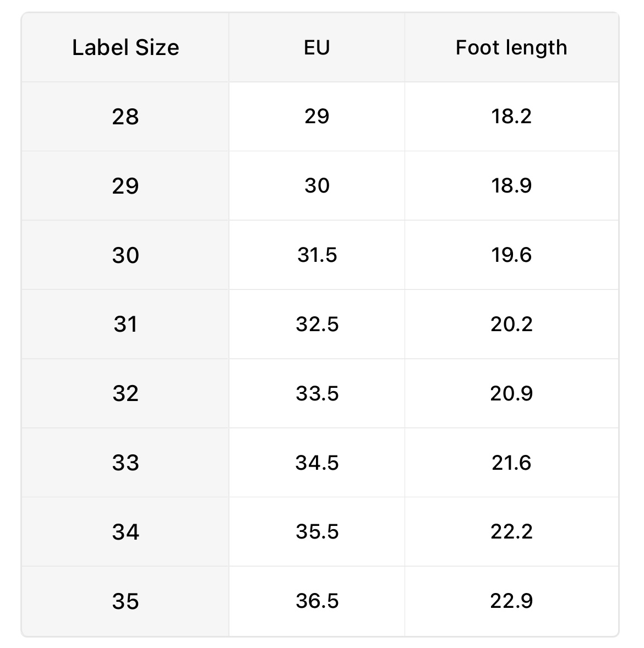644x648 pixels.
Task: Select label size 35 cell
Action: (125, 601)
